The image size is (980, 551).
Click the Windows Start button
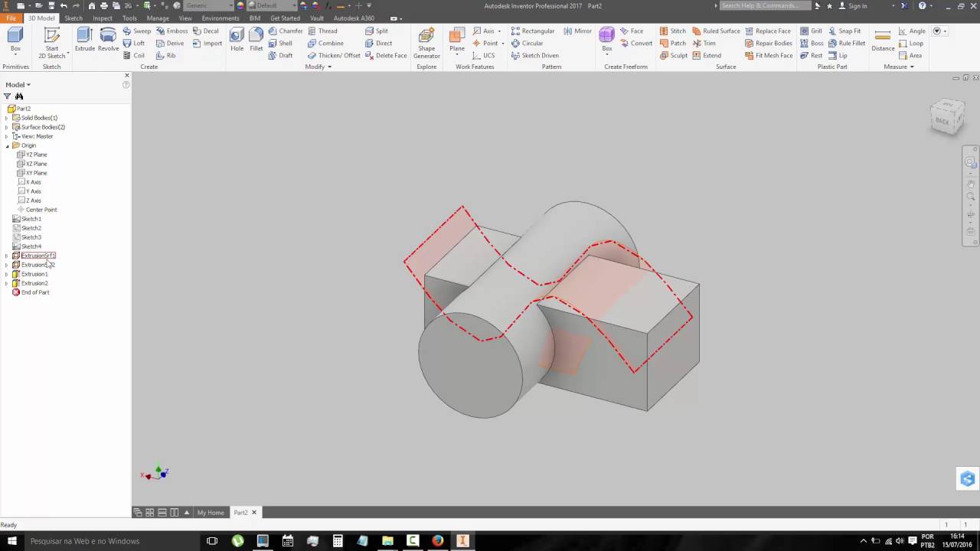pos(11,541)
